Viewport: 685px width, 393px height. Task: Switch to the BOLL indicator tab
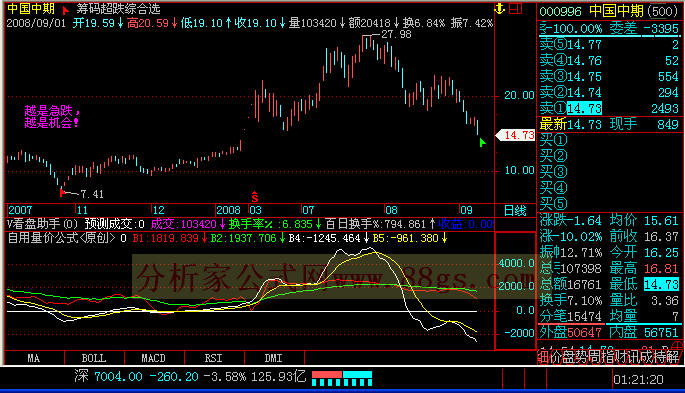(94, 359)
